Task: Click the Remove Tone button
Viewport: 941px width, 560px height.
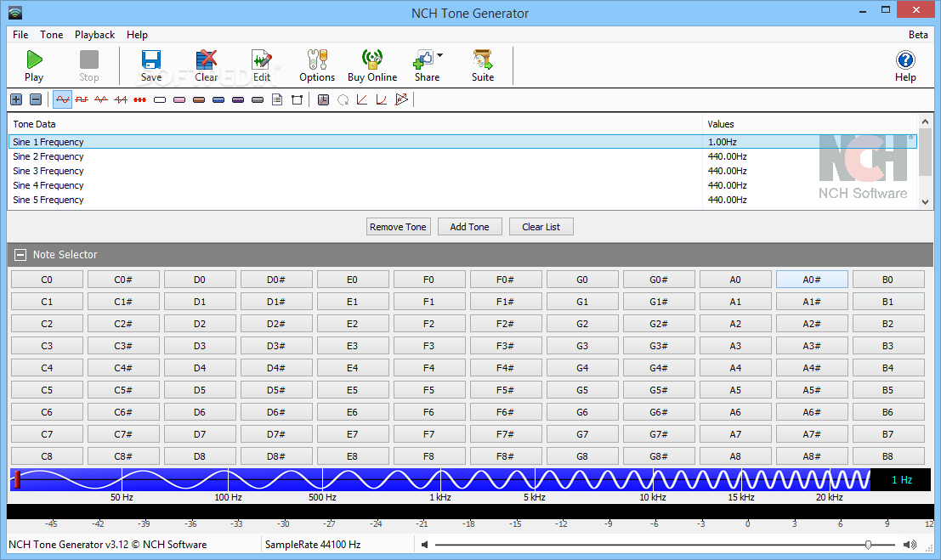Action: click(x=399, y=227)
